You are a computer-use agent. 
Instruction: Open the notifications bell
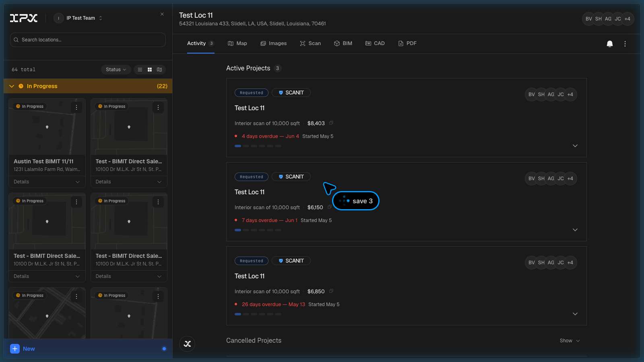pyautogui.click(x=610, y=44)
